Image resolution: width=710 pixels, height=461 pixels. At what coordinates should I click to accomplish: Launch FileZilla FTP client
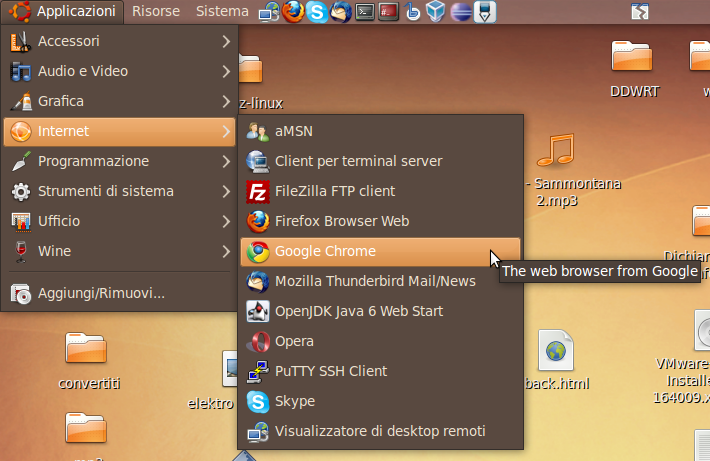tap(380, 191)
